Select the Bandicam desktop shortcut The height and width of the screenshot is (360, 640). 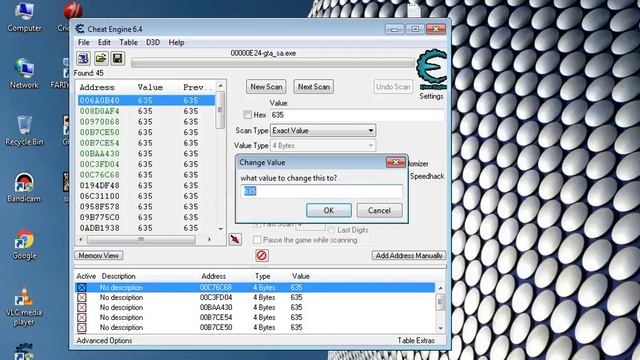(24, 187)
